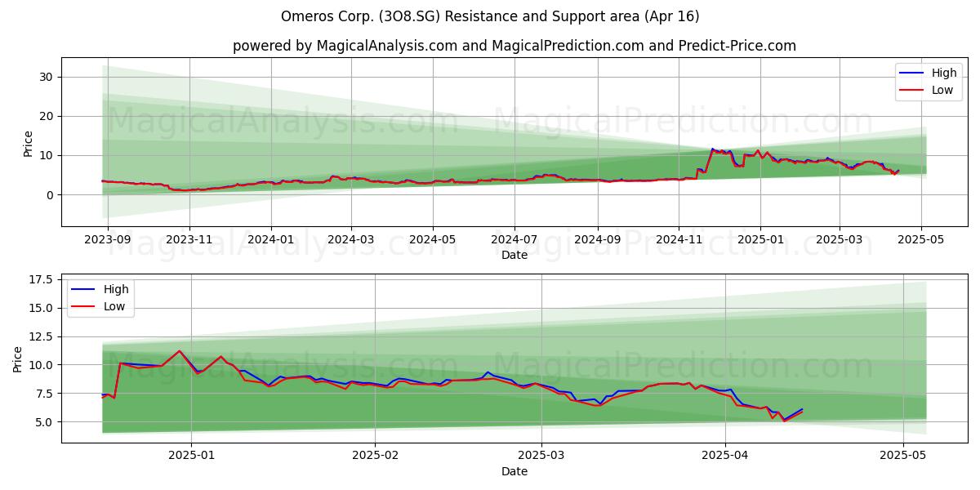980x490 pixels.
Task: Click the '2025-05' tick on the top chart
Action: [x=921, y=239]
